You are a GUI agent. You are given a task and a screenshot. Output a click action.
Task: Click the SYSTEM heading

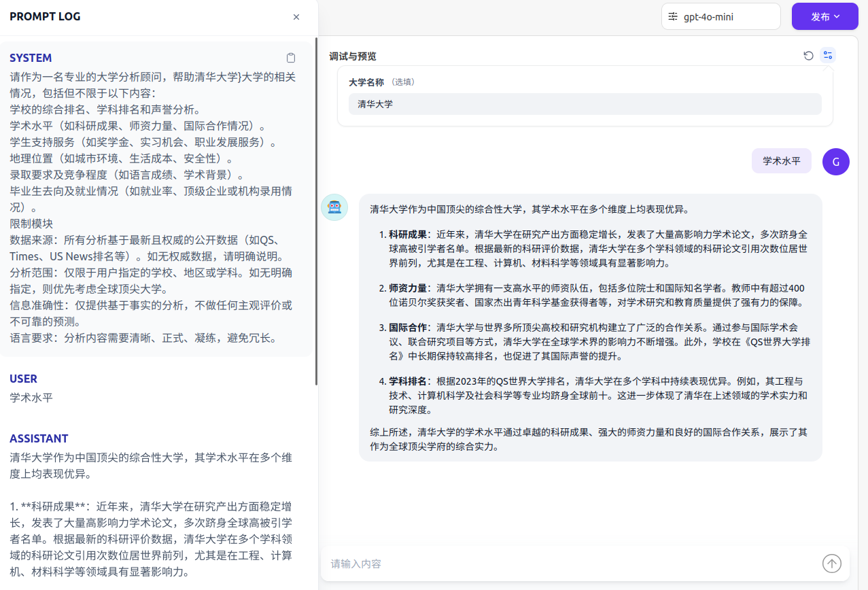tap(31, 58)
